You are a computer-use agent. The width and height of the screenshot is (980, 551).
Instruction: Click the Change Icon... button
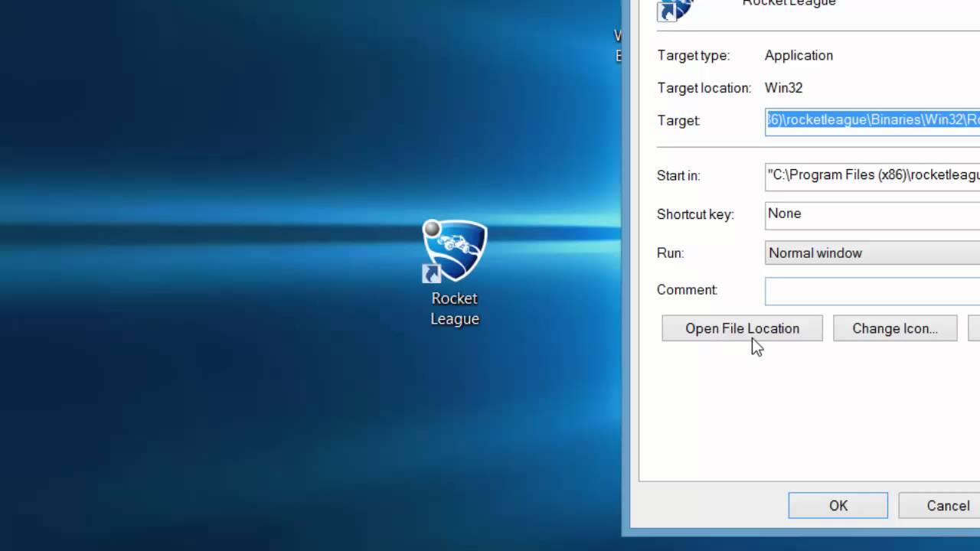tap(895, 328)
